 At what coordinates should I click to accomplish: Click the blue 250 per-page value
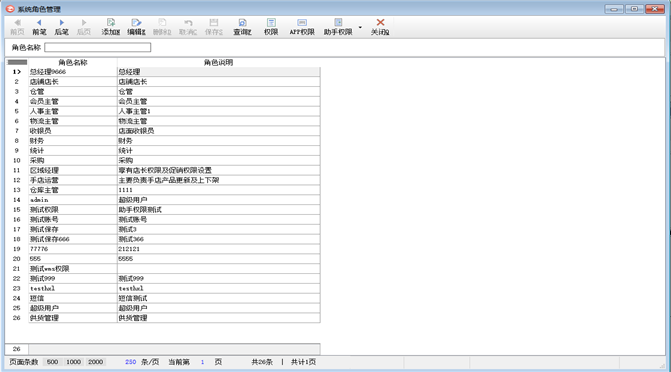tap(131, 362)
